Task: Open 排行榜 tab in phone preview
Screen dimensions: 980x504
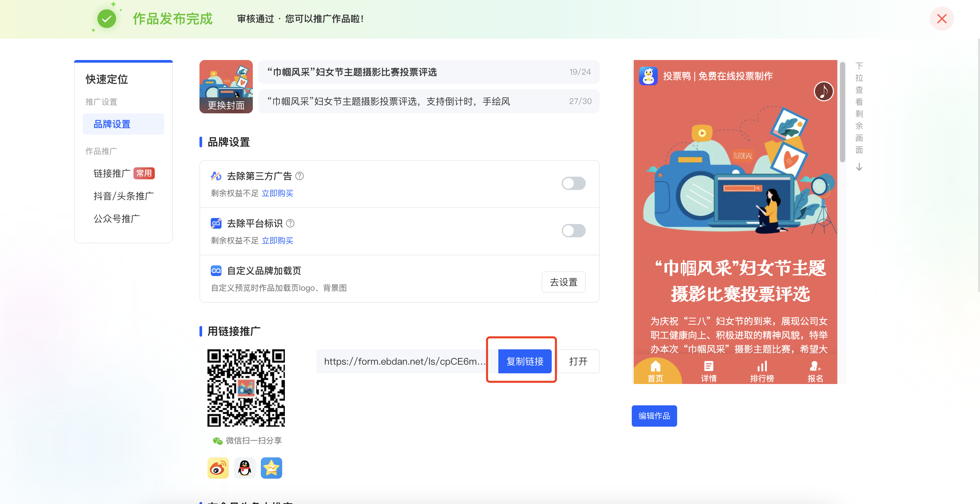Action: 762,371
